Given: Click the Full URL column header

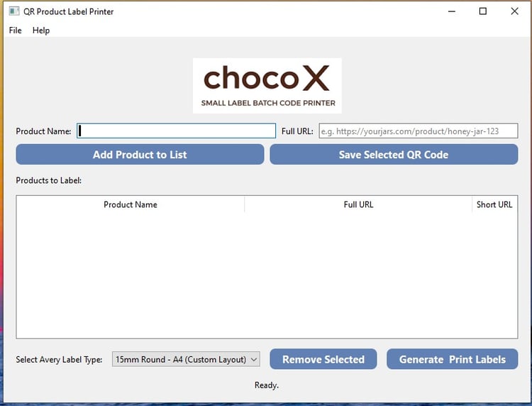Looking at the screenshot, I should point(358,204).
